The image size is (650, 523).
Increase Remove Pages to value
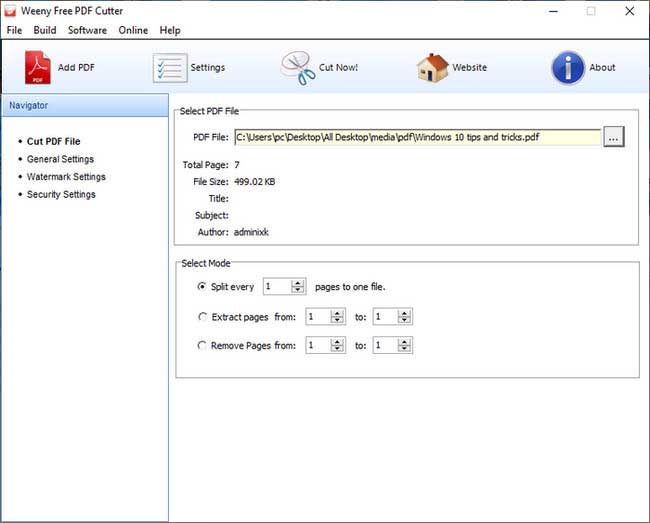point(404,342)
